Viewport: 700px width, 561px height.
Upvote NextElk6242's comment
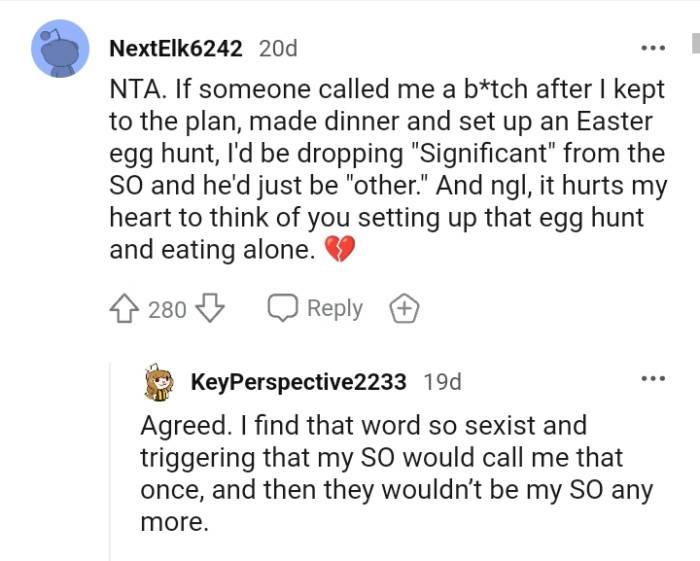tap(126, 309)
